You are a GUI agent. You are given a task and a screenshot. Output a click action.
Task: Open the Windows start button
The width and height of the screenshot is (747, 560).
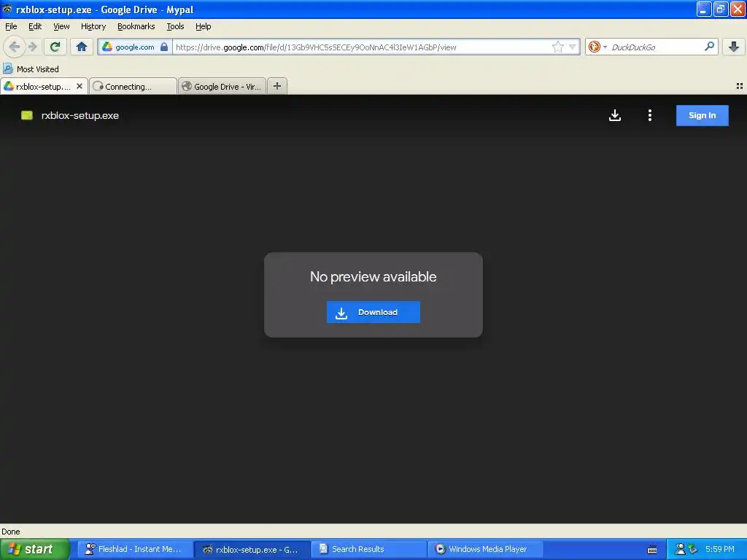pyautogui.click(x=34, y=549)
